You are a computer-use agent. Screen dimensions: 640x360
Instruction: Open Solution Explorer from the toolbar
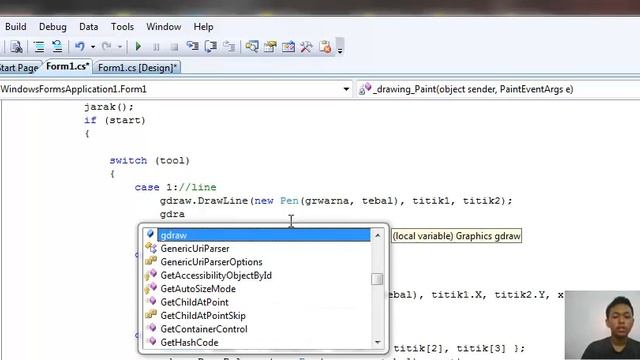(252, 47)
